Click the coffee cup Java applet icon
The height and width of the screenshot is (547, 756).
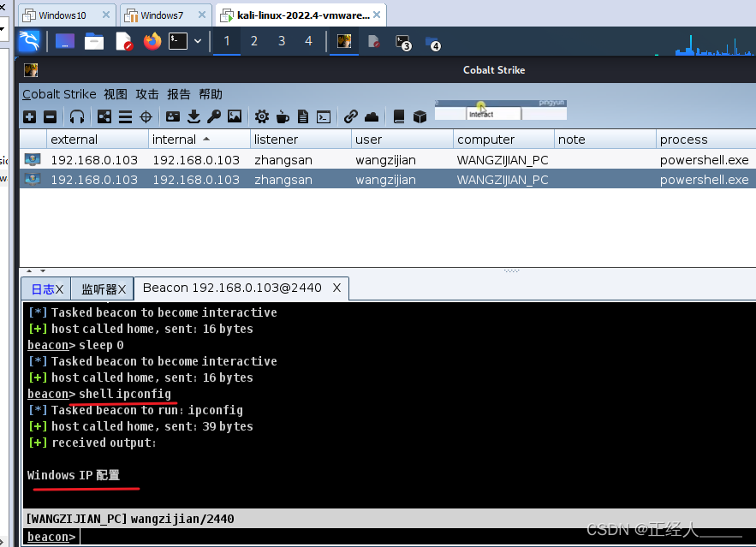pos(283,116)
